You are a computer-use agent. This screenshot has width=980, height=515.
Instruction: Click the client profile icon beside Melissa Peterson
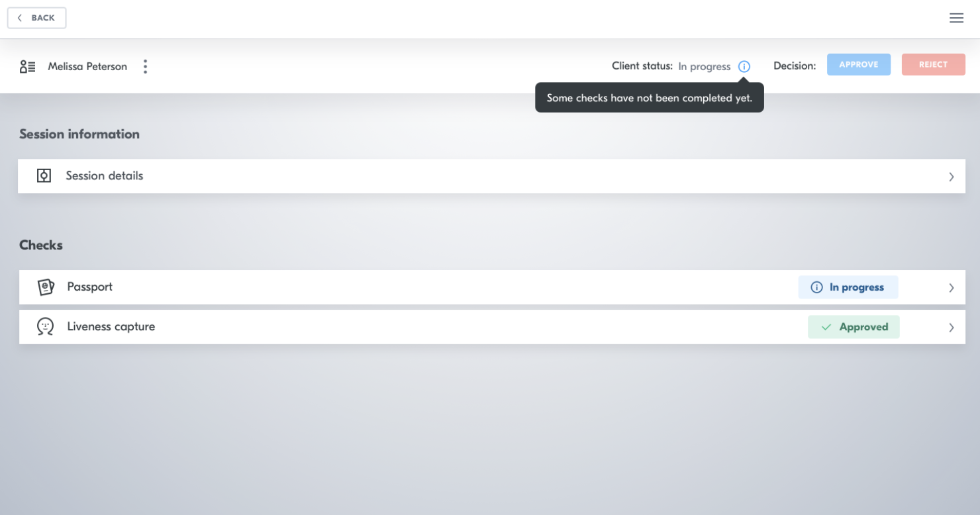pos(28,66)
